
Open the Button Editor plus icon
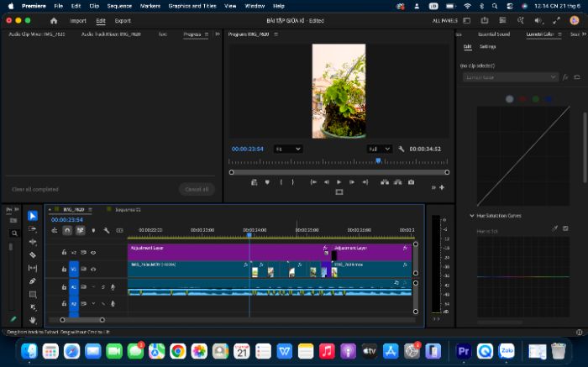tap(442, 187)
